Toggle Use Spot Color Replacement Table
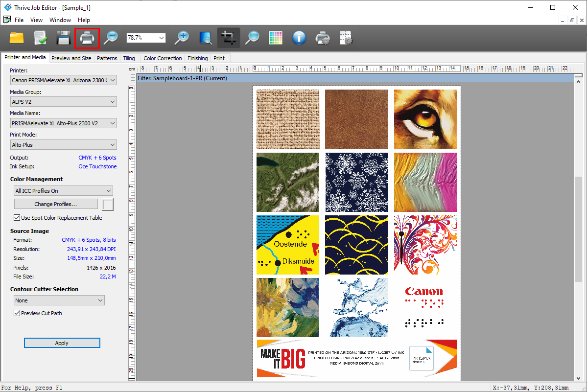Viewport: 587px width, 392px height. (x=18, y=218)
